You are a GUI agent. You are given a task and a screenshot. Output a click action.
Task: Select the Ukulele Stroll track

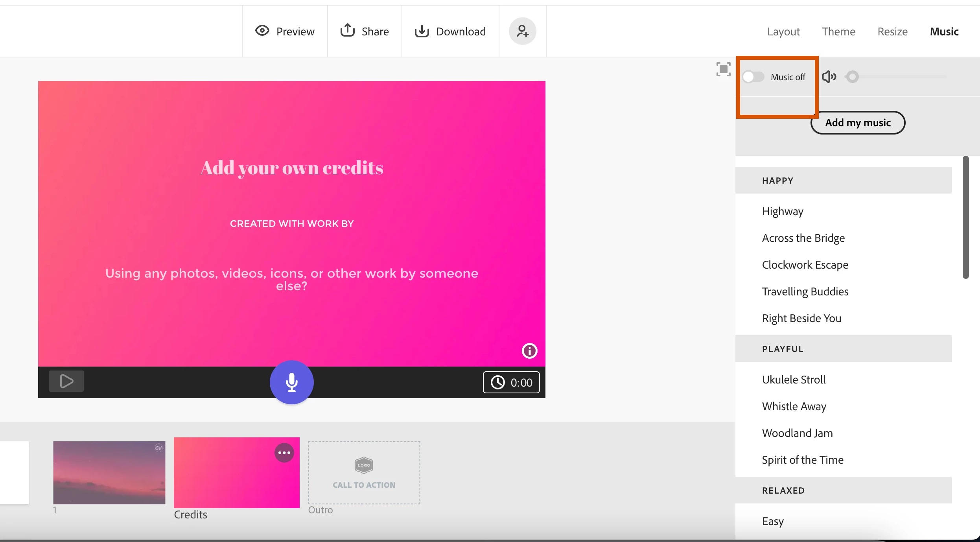pos(794,380)
